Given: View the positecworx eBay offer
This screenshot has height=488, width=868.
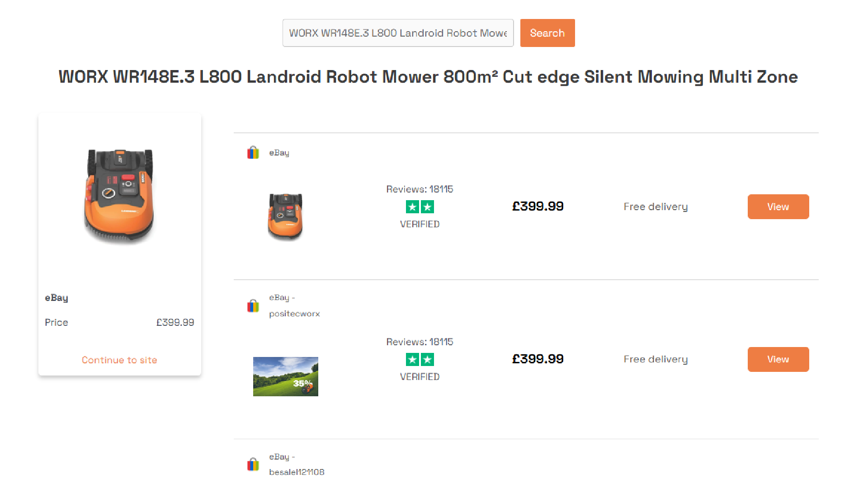Looking at the screenshot, I should (x=778, y=360).
